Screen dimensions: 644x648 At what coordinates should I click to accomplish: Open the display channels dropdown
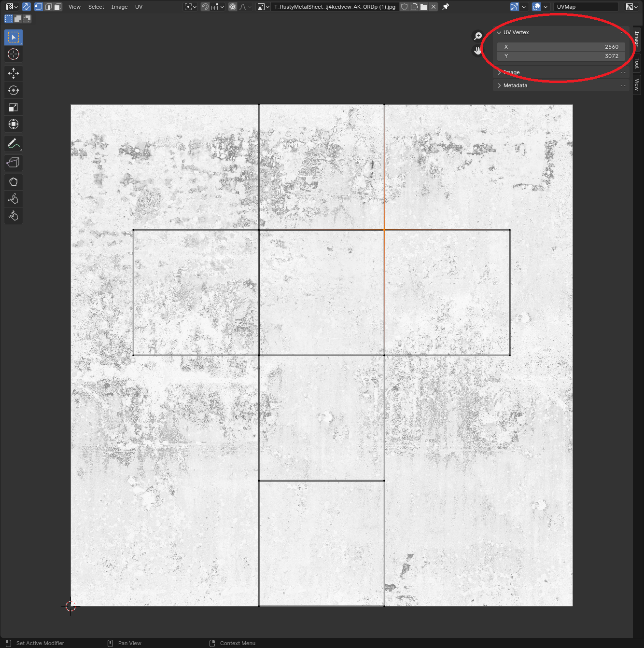pyautogui.click(x=632, y=7)
